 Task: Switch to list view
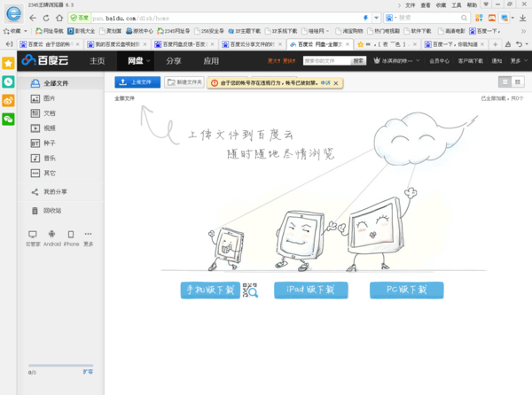(x=505, y=82)
